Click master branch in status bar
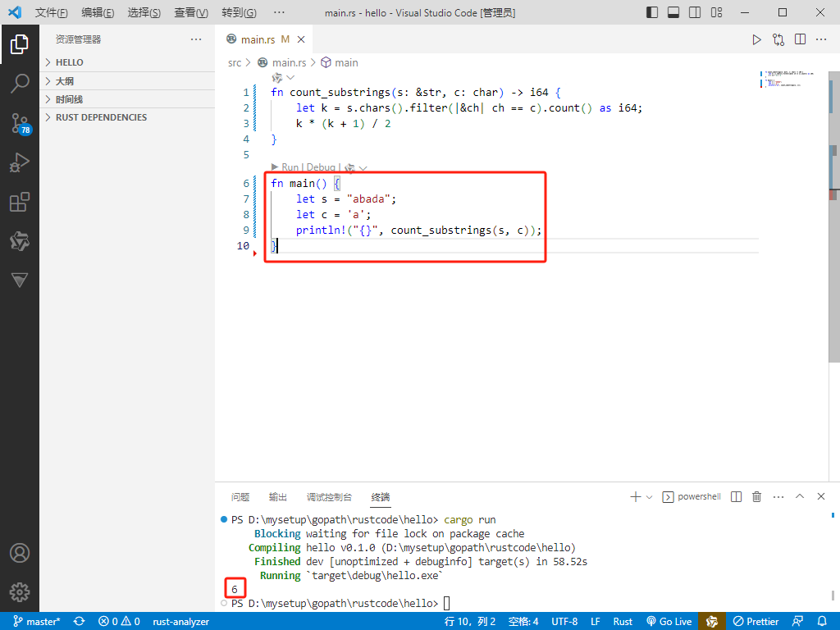Image resolution: width=840 pixels, height=630 pixels. 36,622
